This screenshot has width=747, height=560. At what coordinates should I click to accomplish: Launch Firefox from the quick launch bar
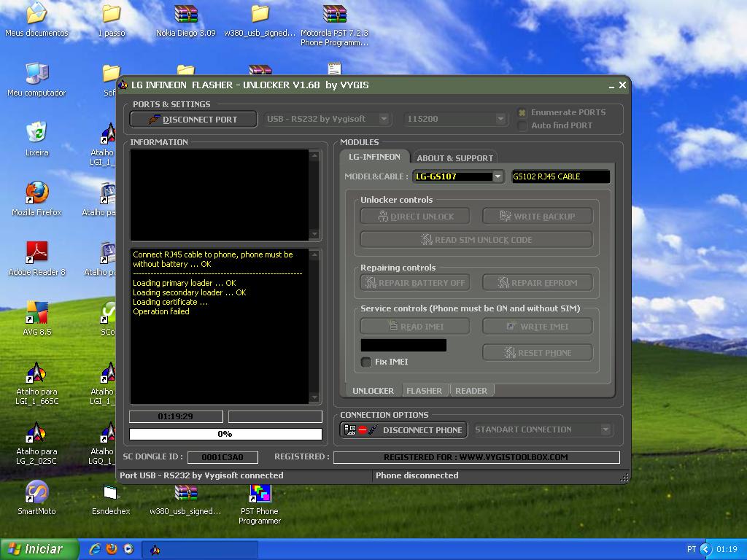[x=112, y=549]
